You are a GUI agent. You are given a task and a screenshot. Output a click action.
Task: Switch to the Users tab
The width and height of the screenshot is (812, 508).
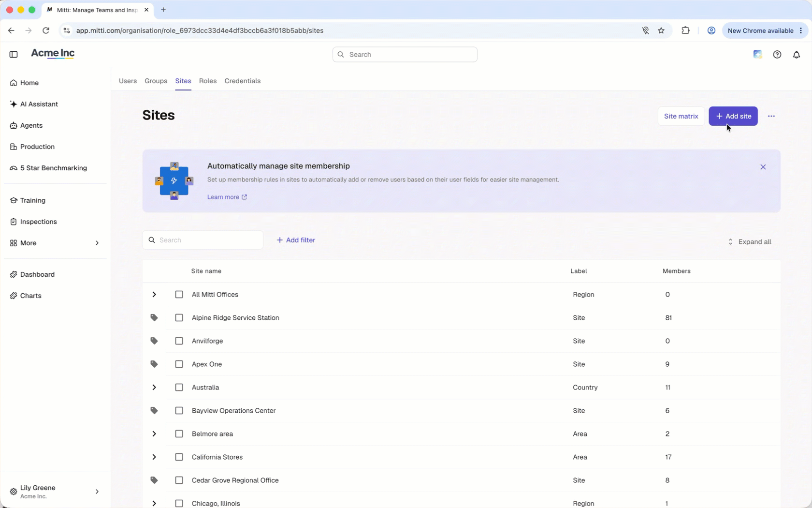[x=128, y=81]
